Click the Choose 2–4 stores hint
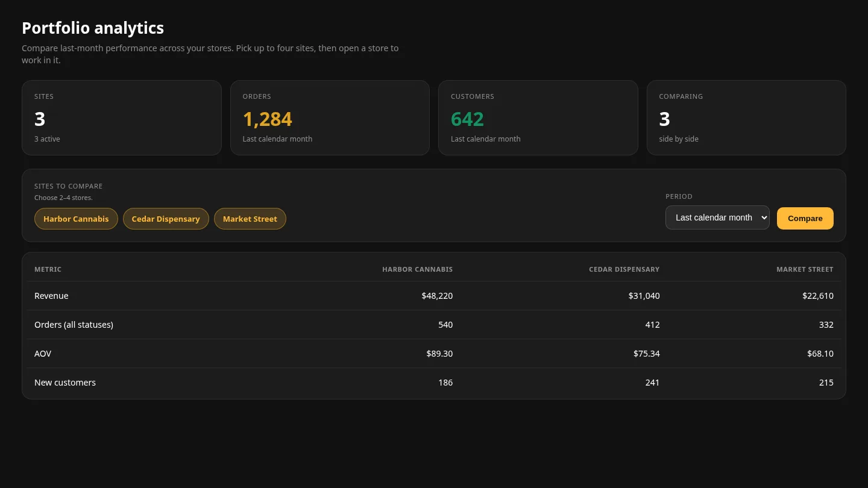Viewport: 868px width, 488px height. click(x=63, y=198)
